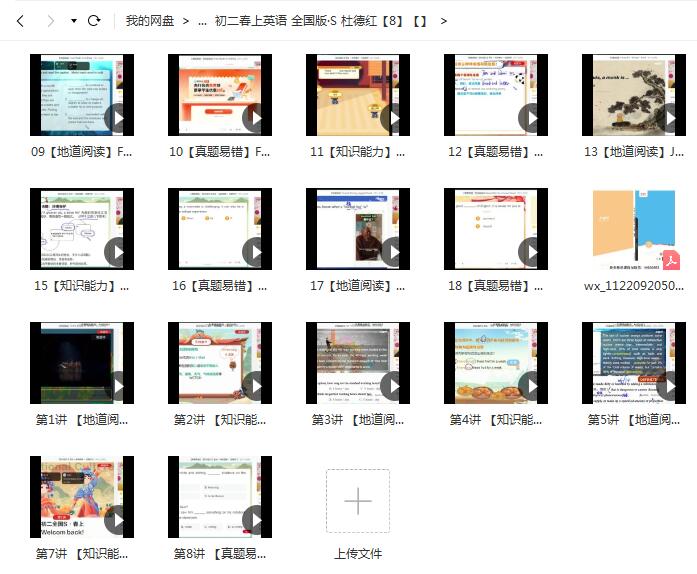Click the red PDF badge icon
The height and width of the screenshot is (574, 697).
coord(671,261)
